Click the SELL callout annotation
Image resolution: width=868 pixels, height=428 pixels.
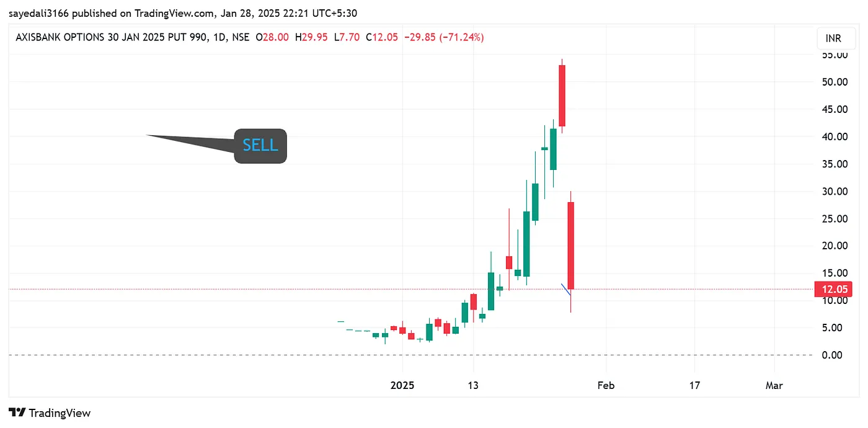click(260, 146)
